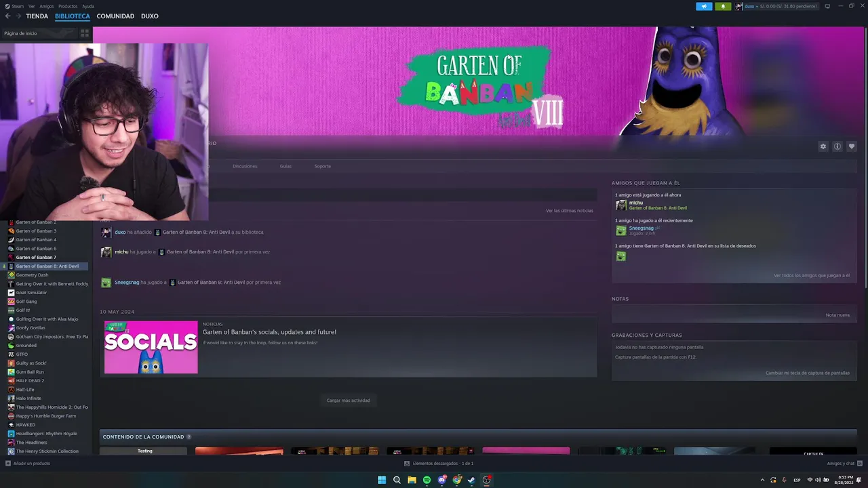Open Windows taskbar search
868x488 pixels.
[397, 480]
